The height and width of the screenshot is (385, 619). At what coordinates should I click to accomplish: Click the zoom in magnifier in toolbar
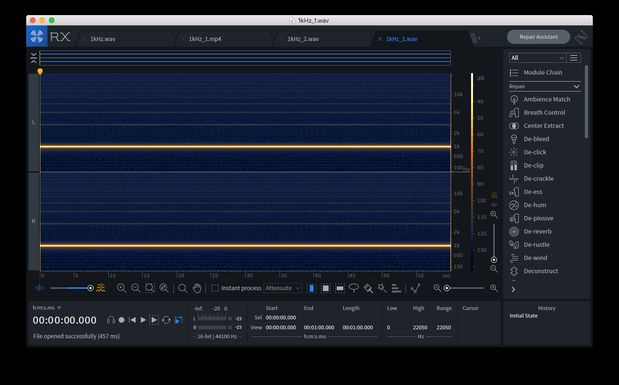click(121, 288)
